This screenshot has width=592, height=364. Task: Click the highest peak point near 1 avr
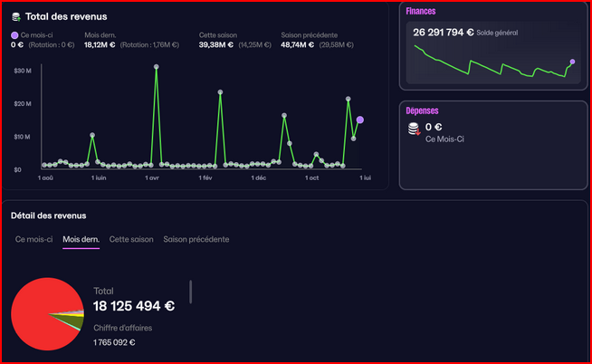pyautogui.click(x=157, y=66)
